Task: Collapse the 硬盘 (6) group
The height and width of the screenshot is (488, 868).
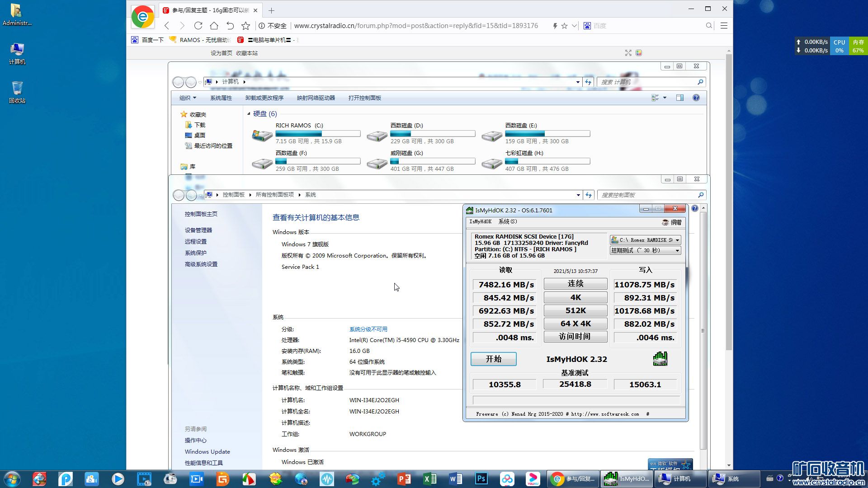Action: pos(249,114)
